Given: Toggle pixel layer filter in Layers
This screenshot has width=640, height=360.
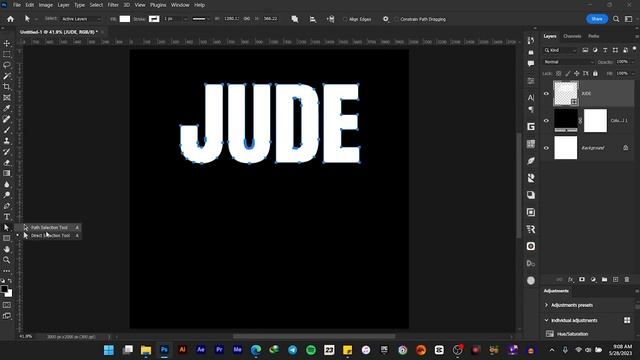Looking at the screenshot, I should 585,50.
